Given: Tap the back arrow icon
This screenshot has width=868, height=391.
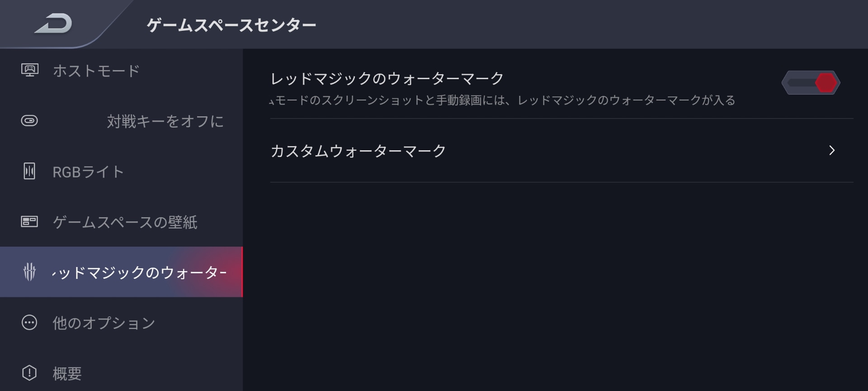Looking at the screenshot, I should 54,24.
